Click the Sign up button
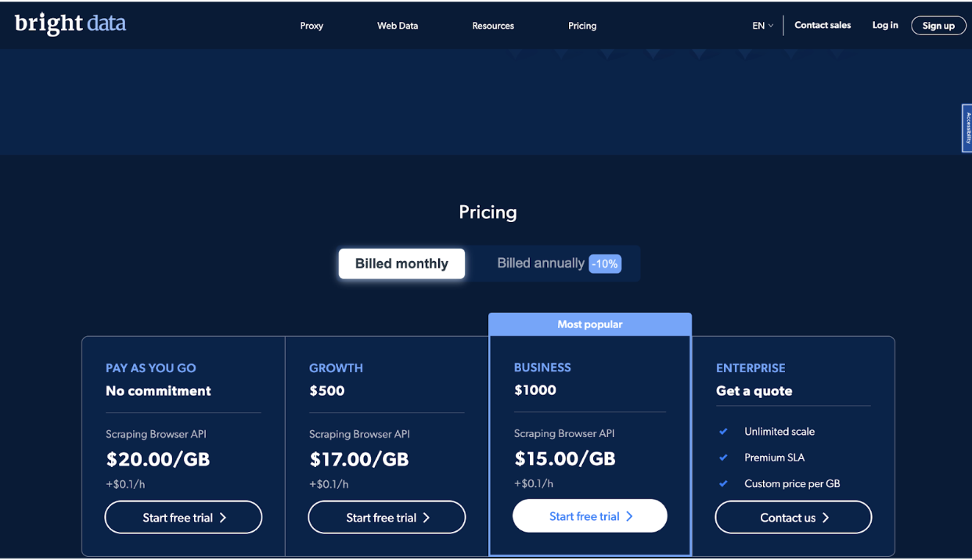 (938, 26)
